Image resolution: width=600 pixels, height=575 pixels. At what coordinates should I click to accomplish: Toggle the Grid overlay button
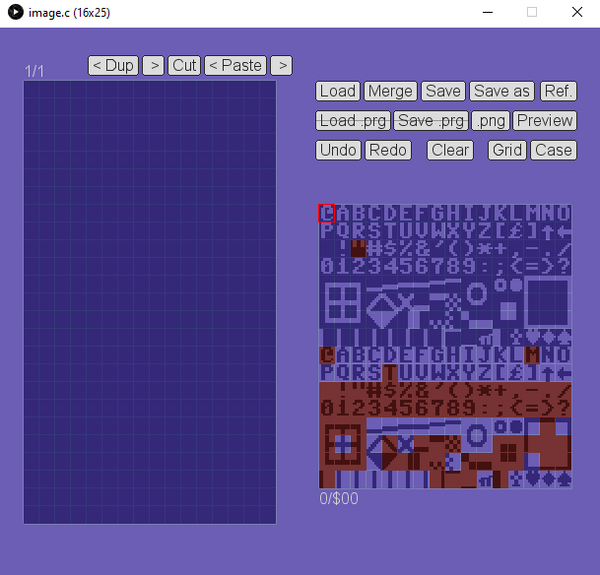pyautogui.click(x=507, y=150)
